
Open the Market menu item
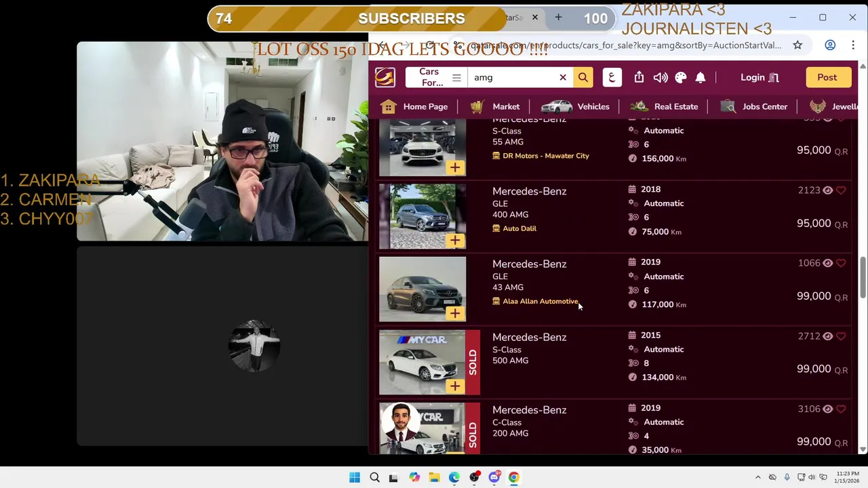495,106
